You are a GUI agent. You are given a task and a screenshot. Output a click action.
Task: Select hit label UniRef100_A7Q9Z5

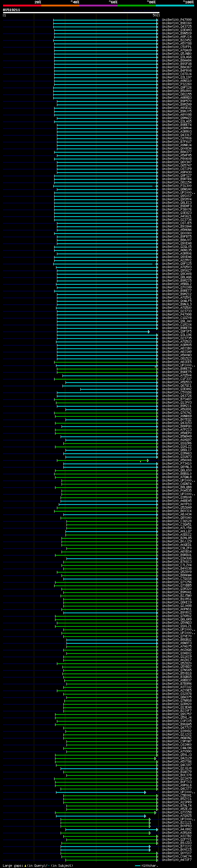click(x=177, y=816)
